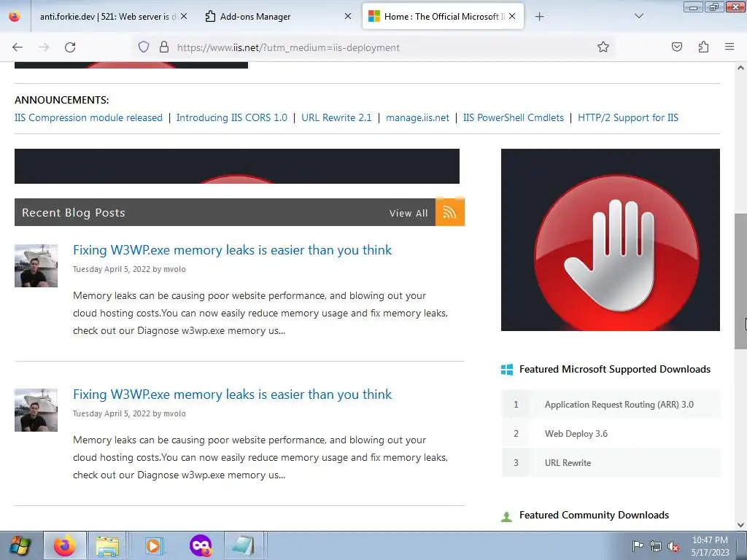Click the green community person icon
The image size is (747, 560).
[x=507, y=516]
